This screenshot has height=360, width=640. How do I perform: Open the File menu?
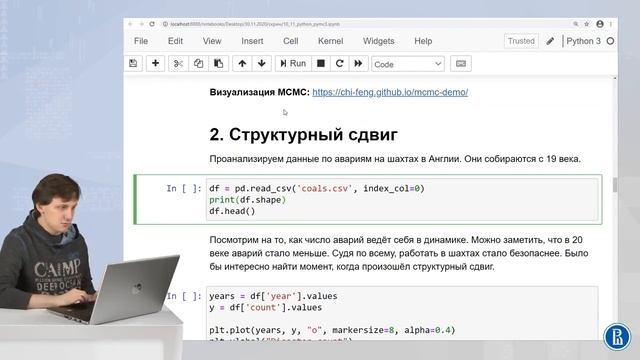141,41
